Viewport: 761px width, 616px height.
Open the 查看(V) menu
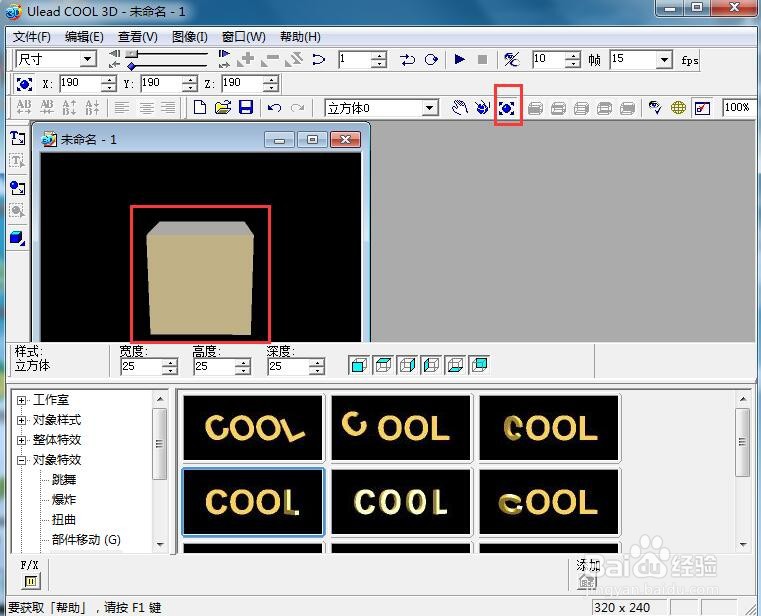click(138, 37)
